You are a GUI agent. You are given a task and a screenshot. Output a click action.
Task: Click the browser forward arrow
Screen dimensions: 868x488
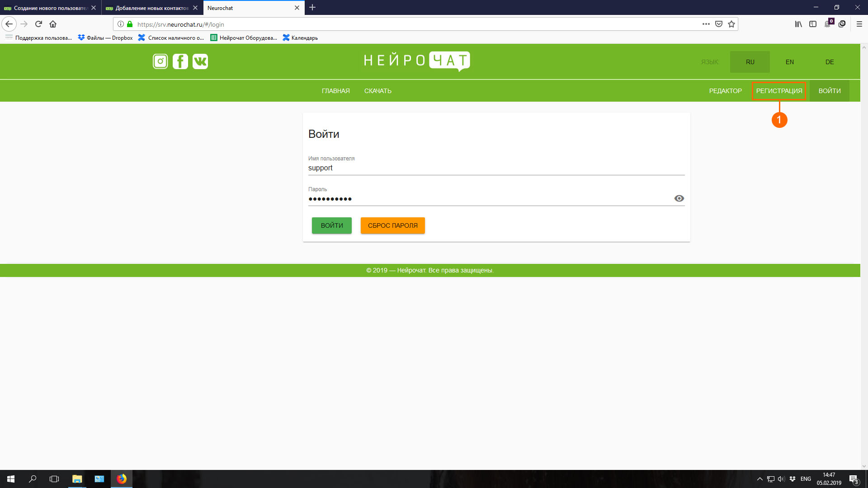(24, 24)
